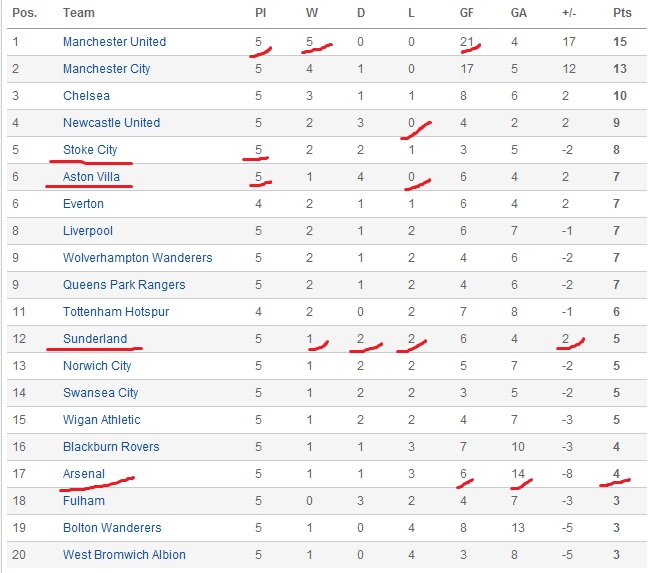Click the Manchester City team link
651x573 pixels.
pos(106,69)
